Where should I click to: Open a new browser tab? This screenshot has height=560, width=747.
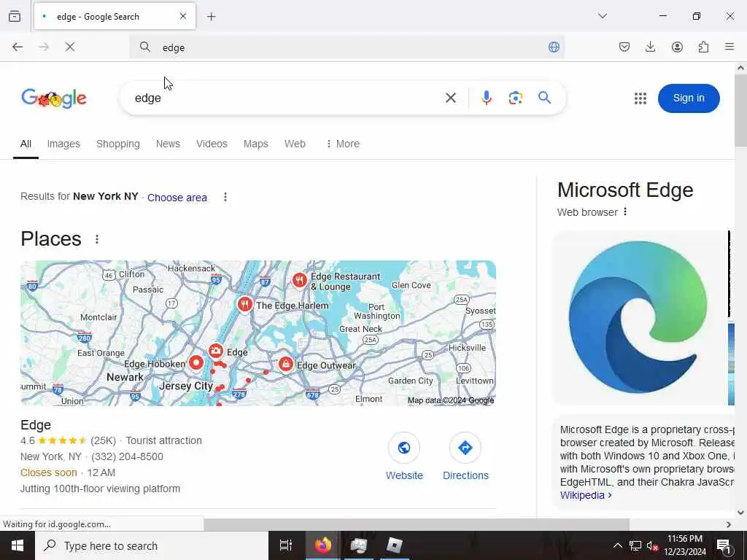212,17
